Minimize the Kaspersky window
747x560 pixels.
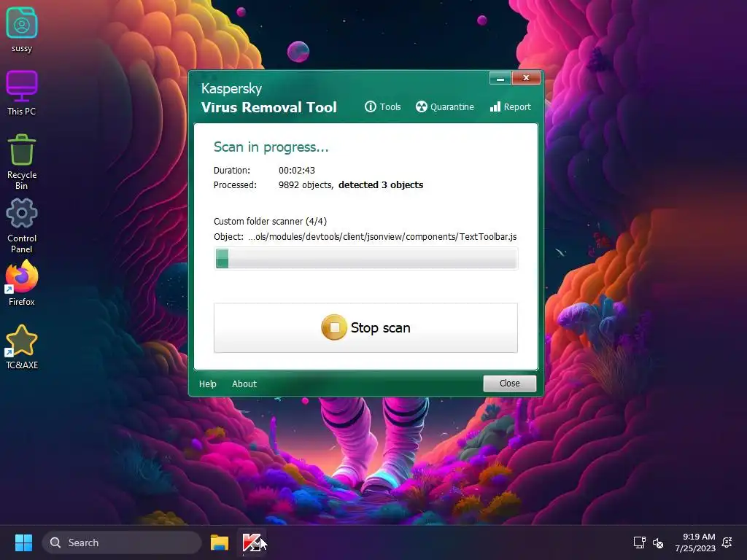tap(500, 78)
